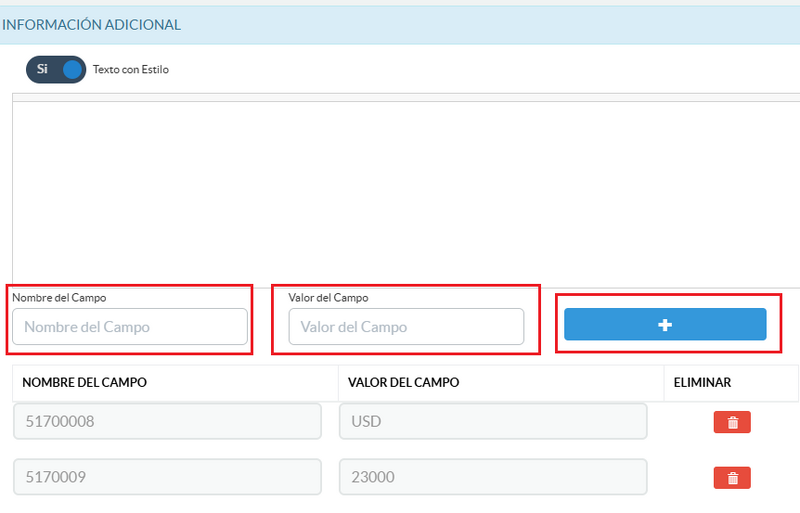Collapse the Información Adicional section header
Viewport: 800px width, 513px height.
pos(92,25)
